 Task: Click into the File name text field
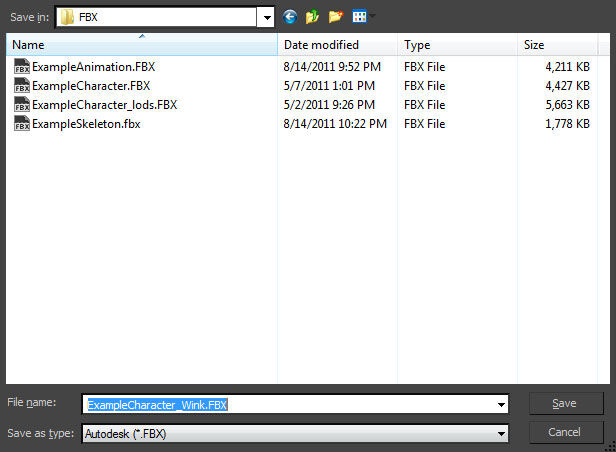(x=295, y=404)
